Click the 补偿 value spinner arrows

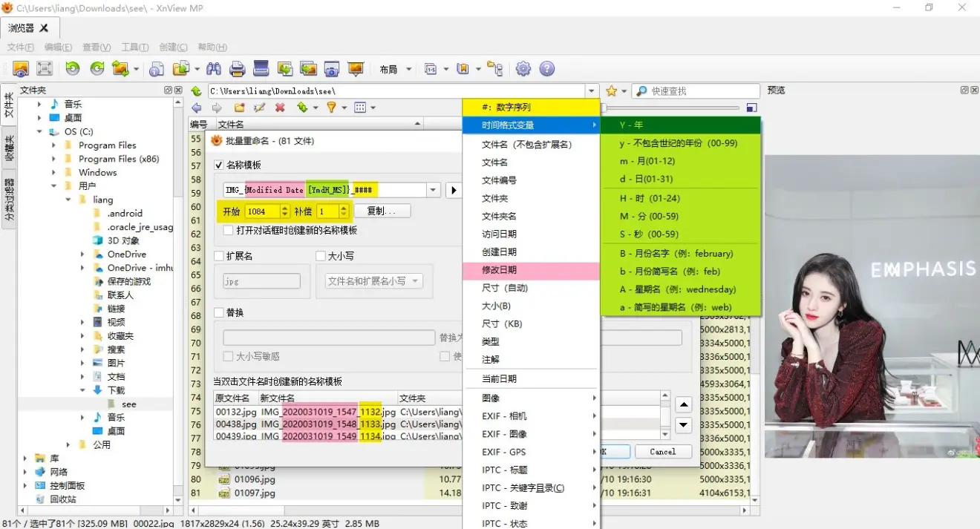click(344, 211)
